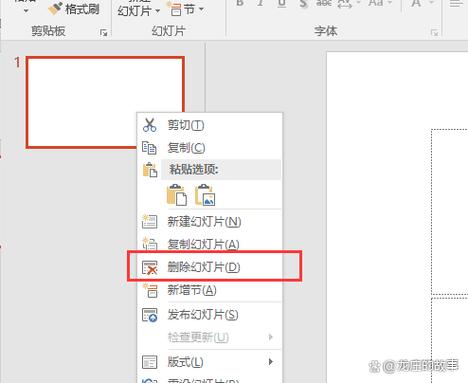The height and width of the screenshot is (383, 468).
Task: Toggle strikethrough formatting
Action: (x=324, y=3)
